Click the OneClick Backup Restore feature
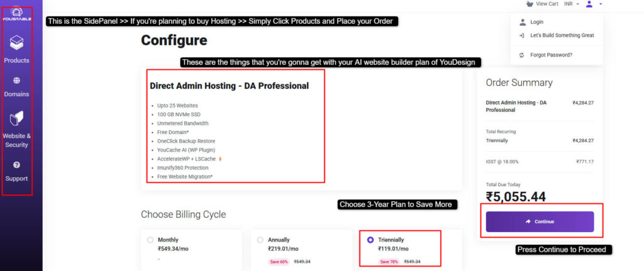The width and height of the screenshot is (644, 271). click(x=186, y=141)
